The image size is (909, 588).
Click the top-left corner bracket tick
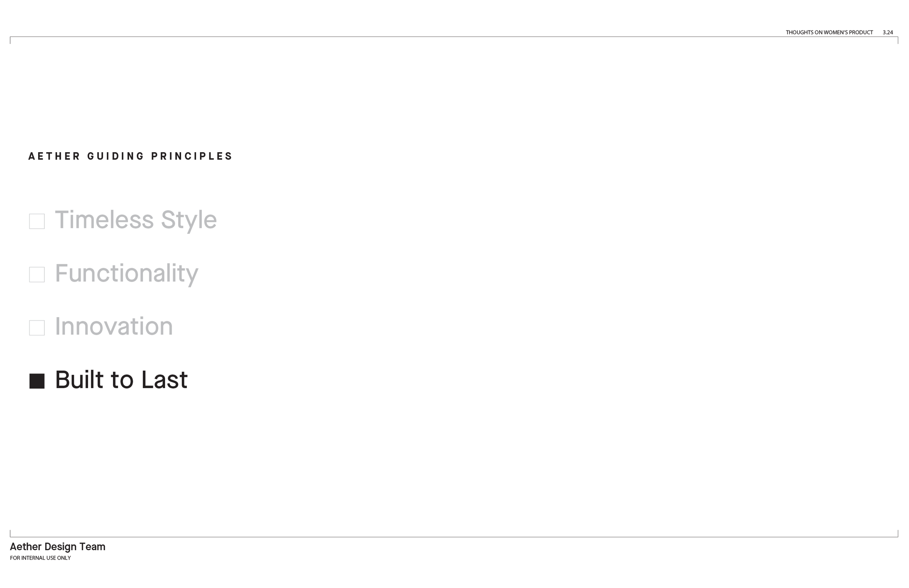[x=10, y=40]
